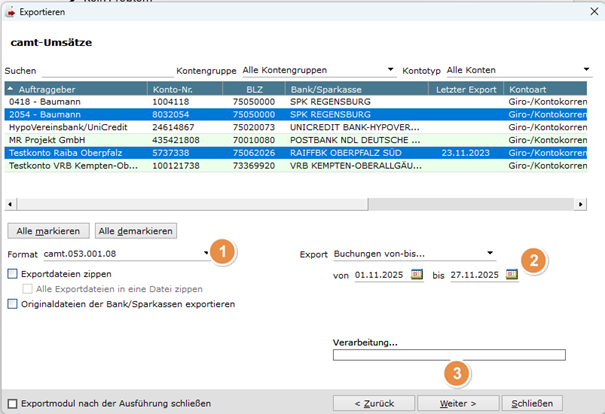This screenshot has width=605, height=414.
Task: Open the calendar picker for the 'von' date
Action: pos(417,274)
